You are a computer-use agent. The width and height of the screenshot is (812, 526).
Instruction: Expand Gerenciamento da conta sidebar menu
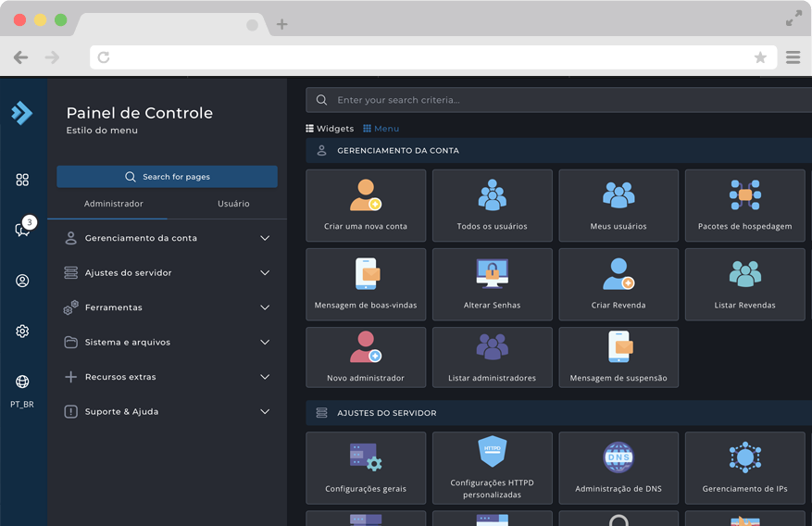point(168,238)
